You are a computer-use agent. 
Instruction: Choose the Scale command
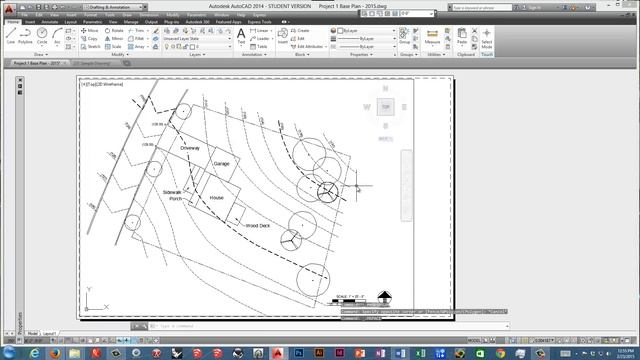click(x=113, y=47)
